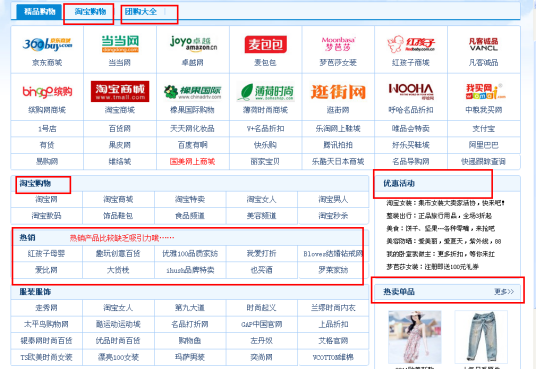Open the red 国美网上商城 link

(x=192, y=161)
